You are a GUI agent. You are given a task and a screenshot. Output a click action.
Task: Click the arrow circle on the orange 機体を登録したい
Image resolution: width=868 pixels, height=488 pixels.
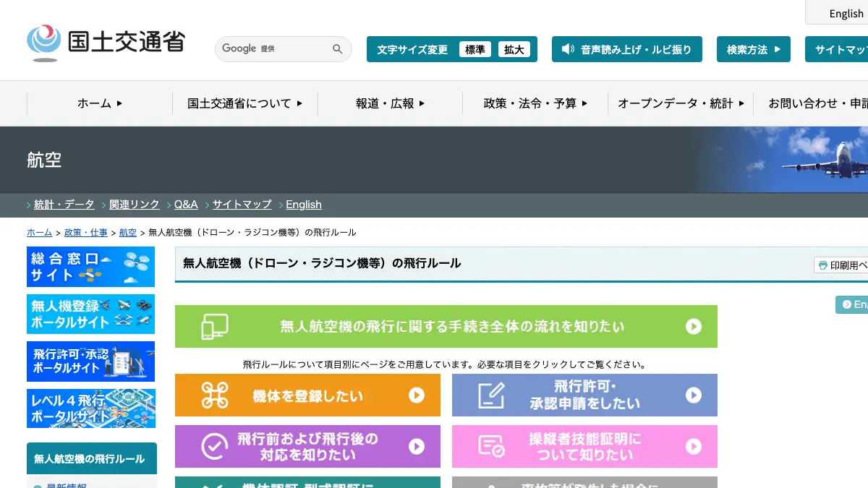point(417,395)
